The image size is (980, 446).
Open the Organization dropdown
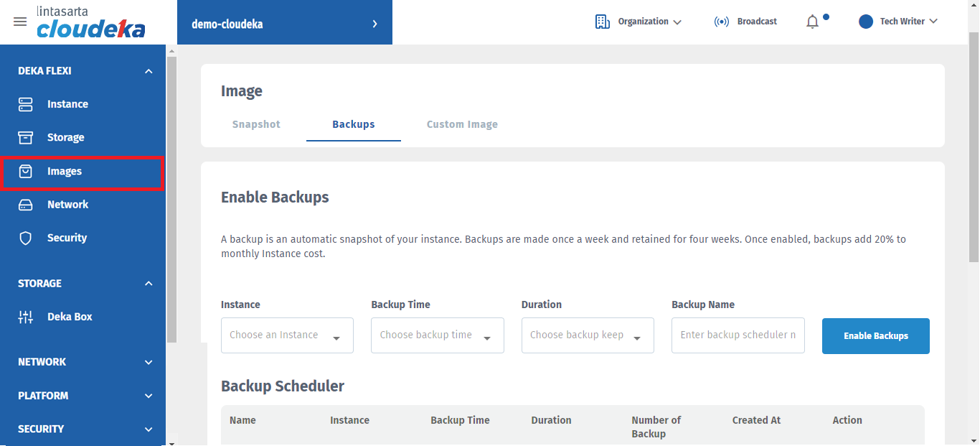639,22
